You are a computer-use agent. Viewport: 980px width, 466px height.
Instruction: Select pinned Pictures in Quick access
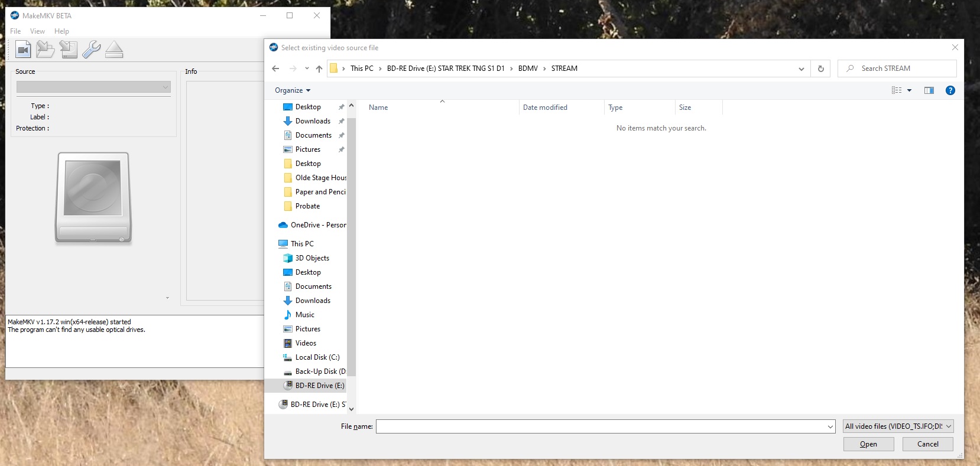tap(308, 149)
